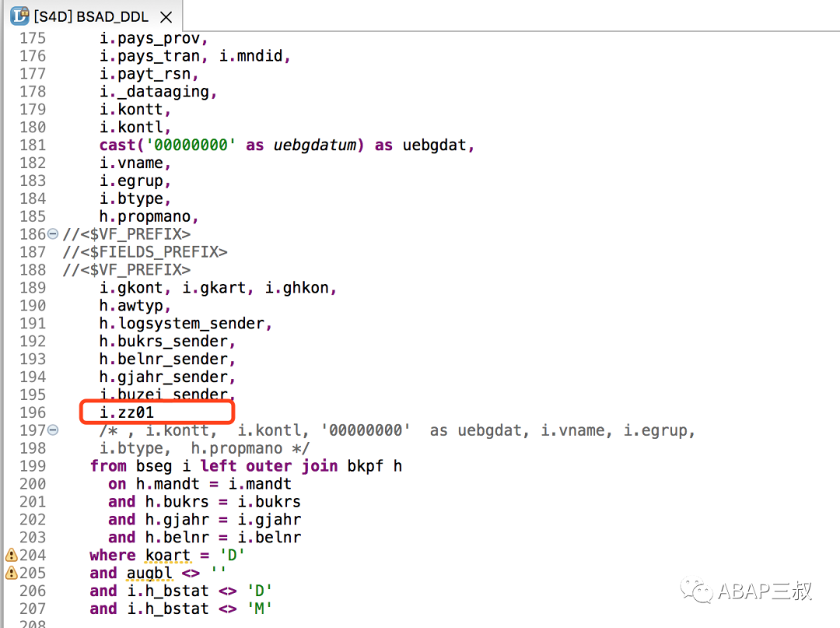The width and height of the screenshot is (840, 628).
Task: Click 'i.belnr' on line 203
Action: (269, 537)
